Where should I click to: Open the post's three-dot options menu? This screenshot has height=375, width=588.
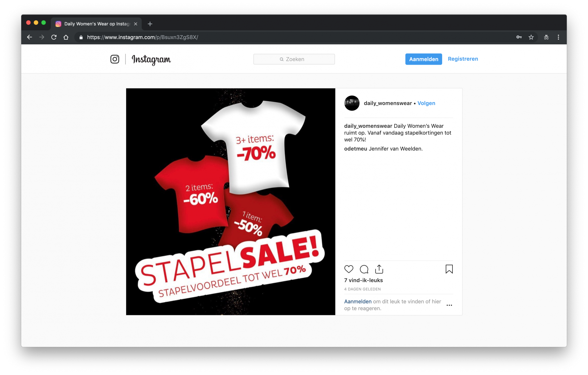pyautogui.click(x=449, y=305)
